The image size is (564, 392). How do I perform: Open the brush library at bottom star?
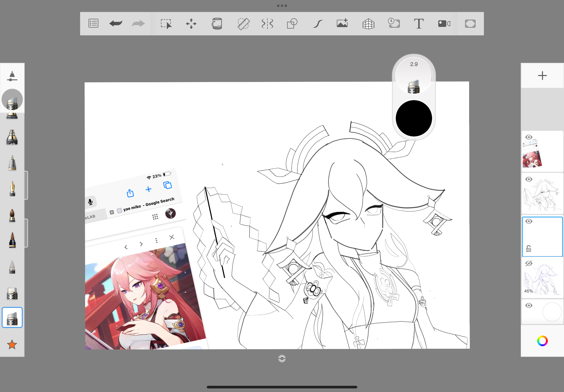tap(12, 344)
